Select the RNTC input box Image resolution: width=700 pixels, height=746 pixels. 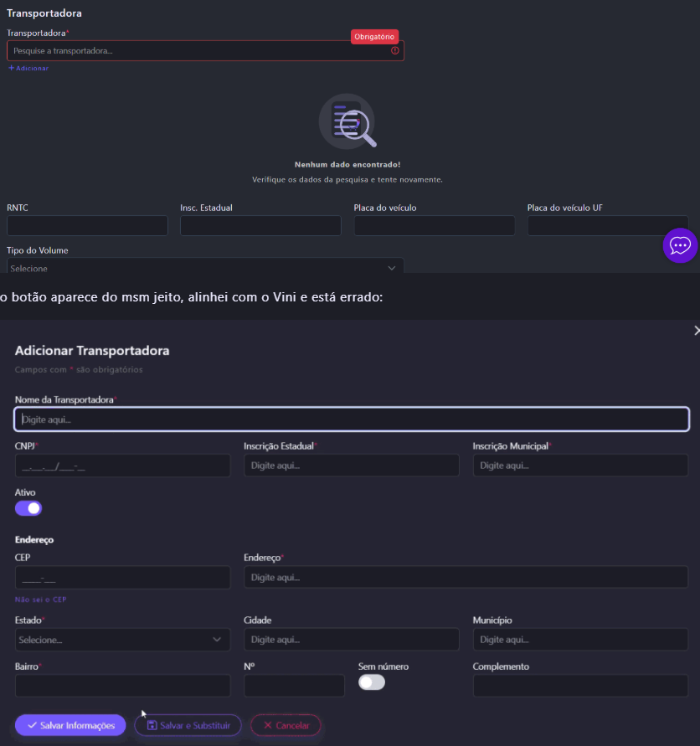87,226
